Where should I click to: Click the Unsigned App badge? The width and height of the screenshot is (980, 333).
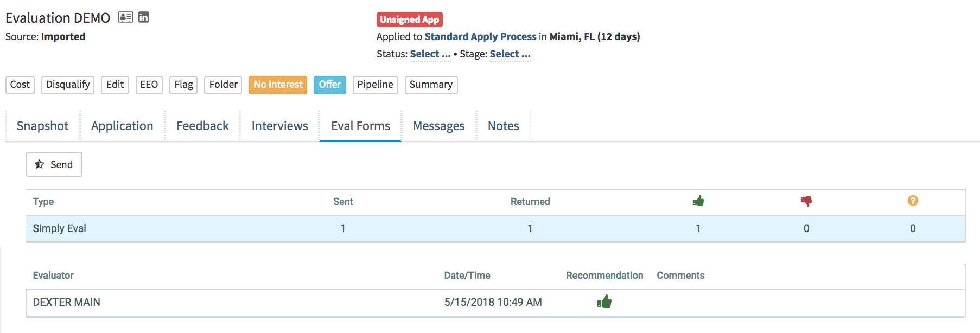coord(410,20)
